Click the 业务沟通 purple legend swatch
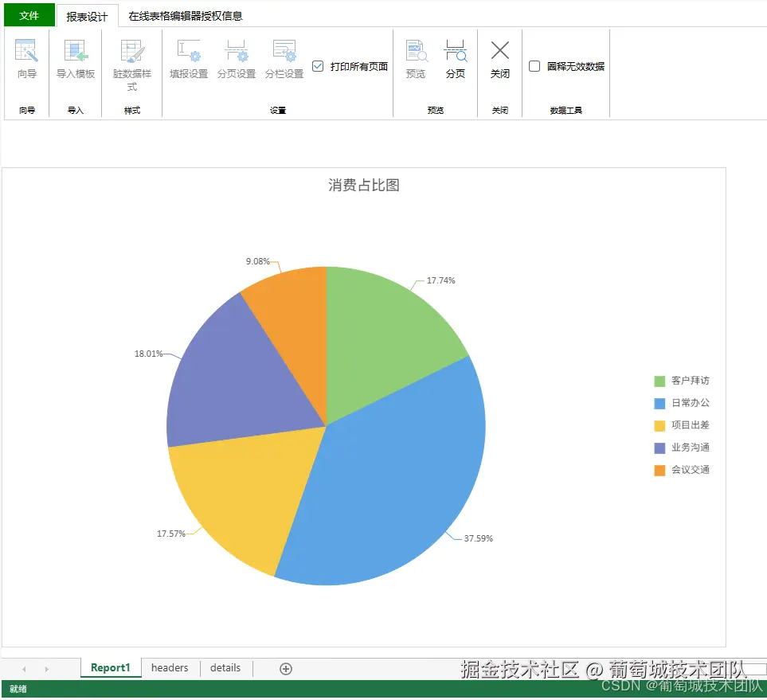The height and width of the screenshot is (700, 767). (659, 448)
